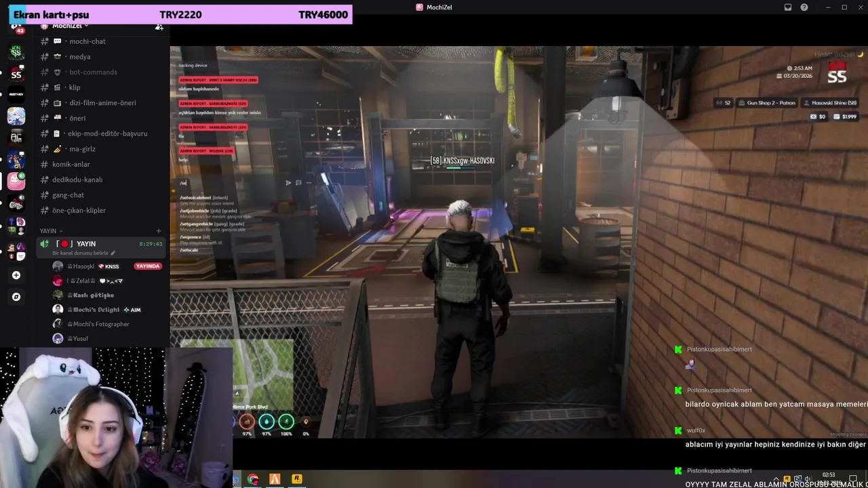Click the green 100% HUD circle

point(286,422)
